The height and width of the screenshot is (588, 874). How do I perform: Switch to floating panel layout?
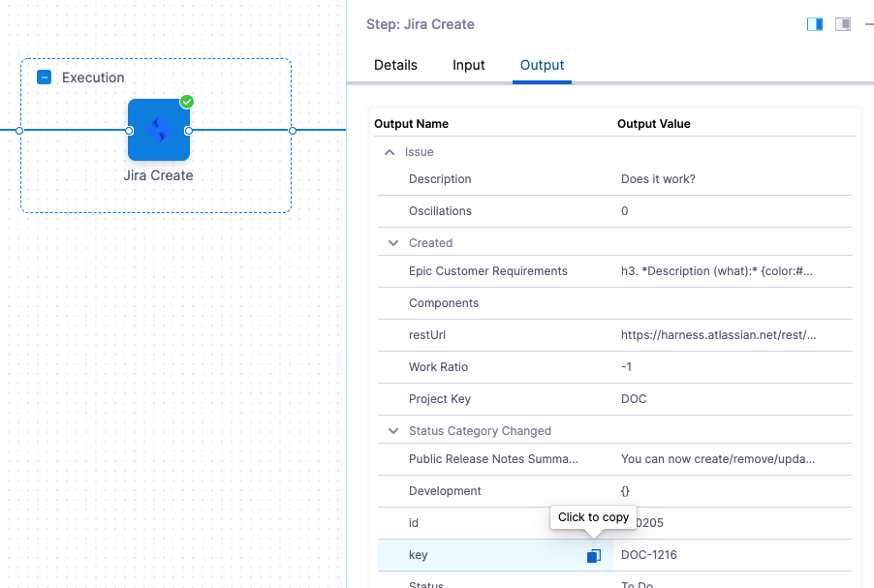pos(843,24)
